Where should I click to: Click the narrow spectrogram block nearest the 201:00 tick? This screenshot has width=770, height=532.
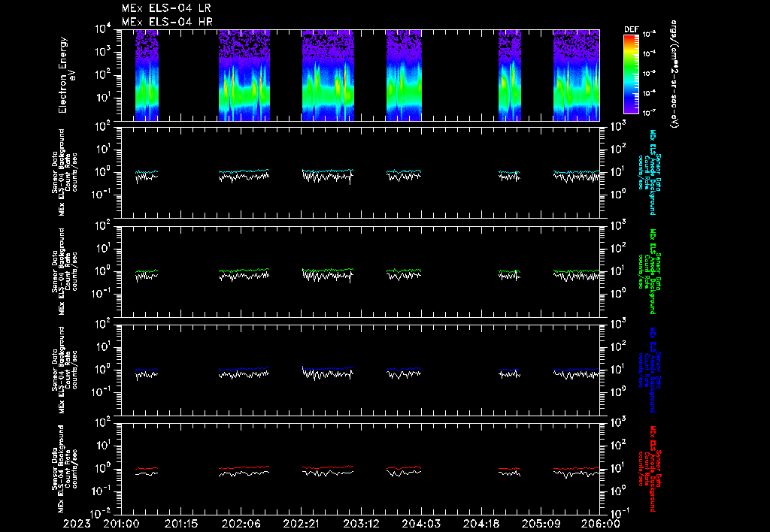[x=147, y=75]
